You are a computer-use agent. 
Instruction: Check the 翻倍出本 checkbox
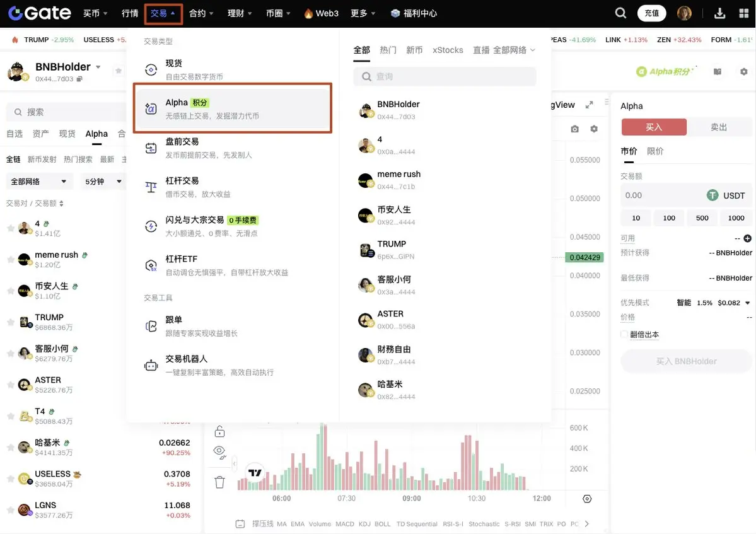[x=624, y=334]
